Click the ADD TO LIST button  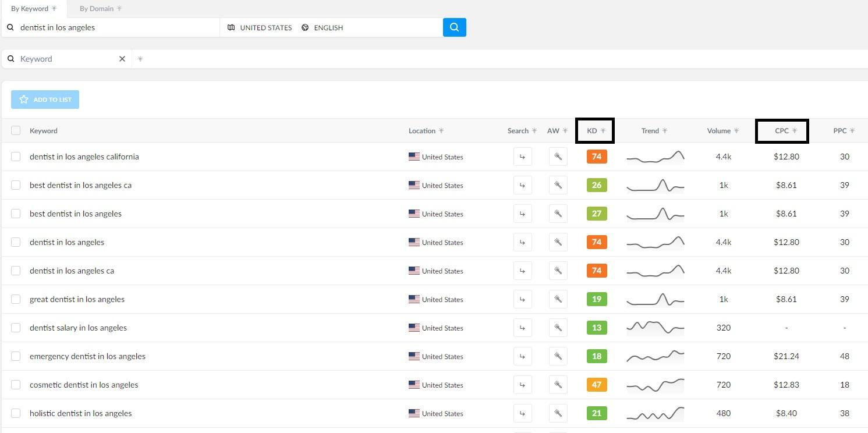coord(45,100)
